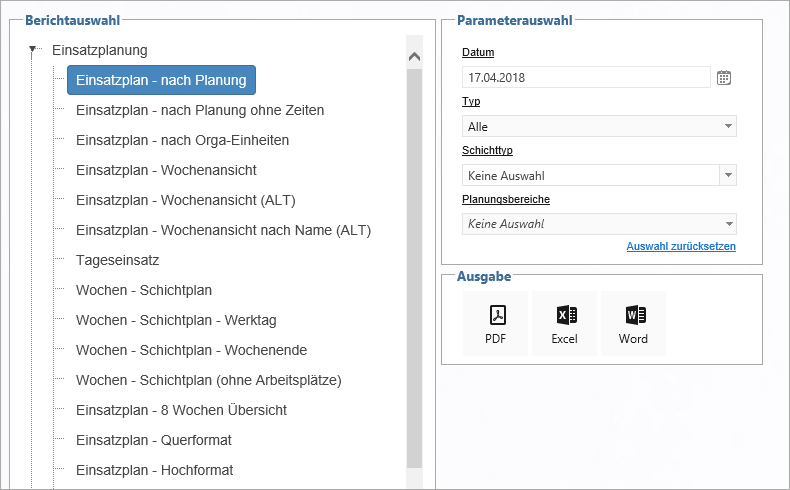Click the Schichttyp label

pyautogui.click(x=487, y=150)
